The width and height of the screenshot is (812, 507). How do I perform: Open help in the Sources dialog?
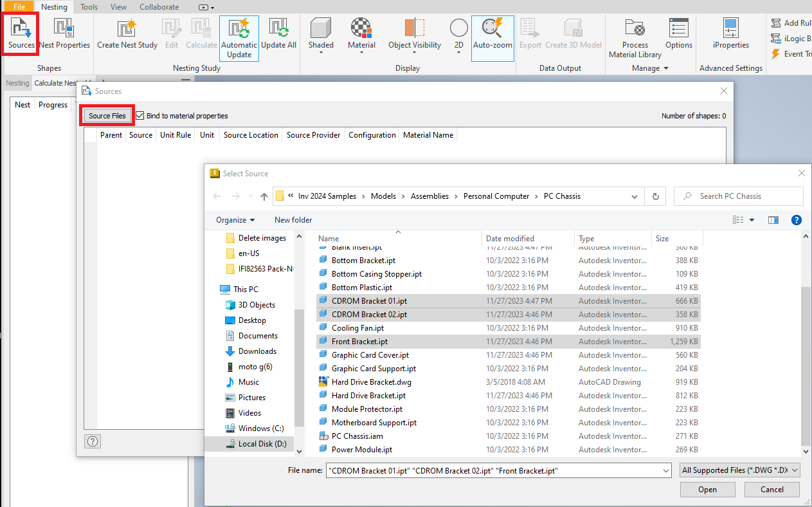pos(93,441)
